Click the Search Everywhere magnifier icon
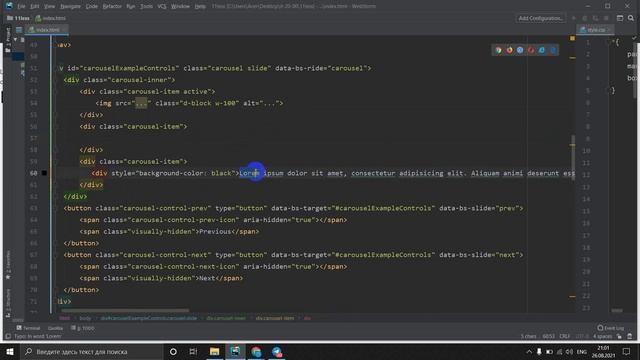 click(x=631, y=18)
